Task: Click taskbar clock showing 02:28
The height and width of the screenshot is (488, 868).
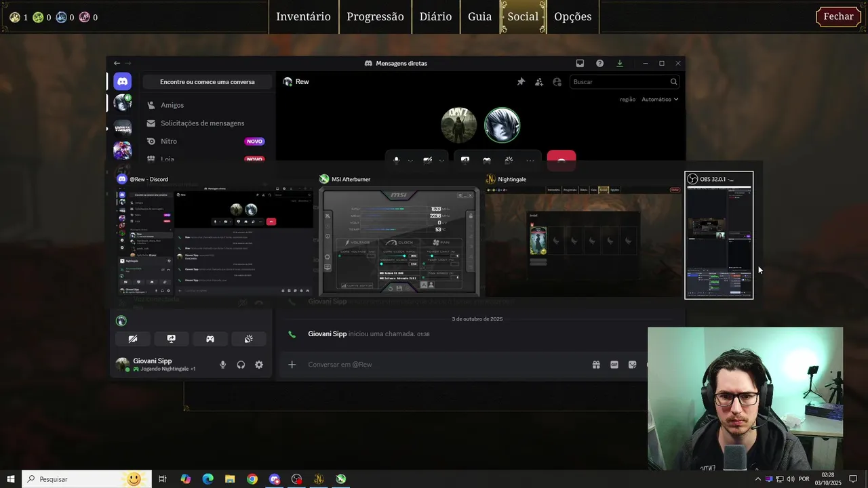Action: [x=828, y=479]
